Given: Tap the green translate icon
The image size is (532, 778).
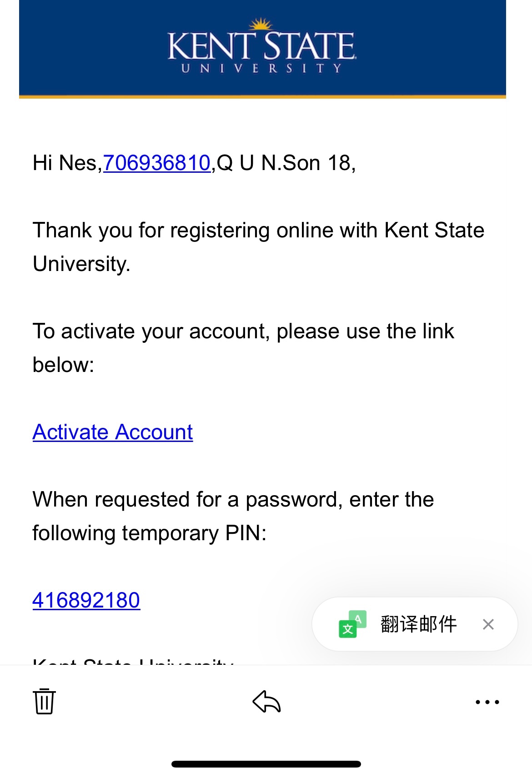Looking at the screenshot, I should coord(352,624).
